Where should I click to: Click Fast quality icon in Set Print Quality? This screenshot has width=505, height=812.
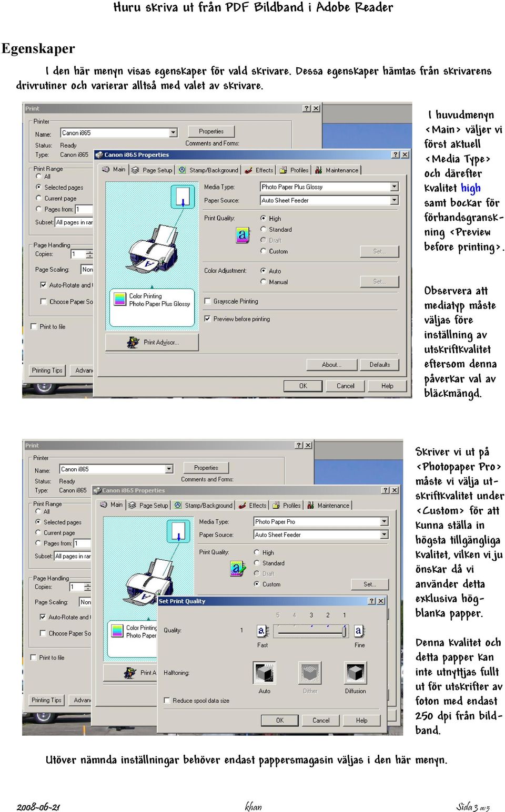(262, 631)
